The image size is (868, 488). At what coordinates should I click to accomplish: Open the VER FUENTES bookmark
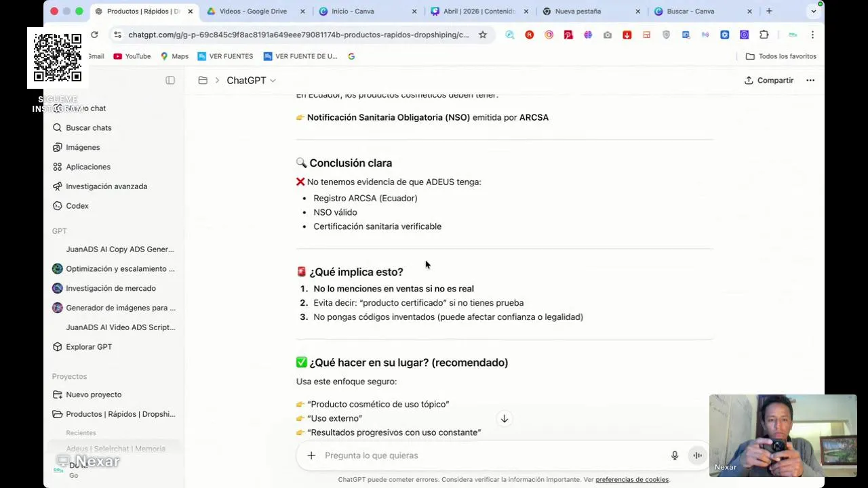click(225, 56)
